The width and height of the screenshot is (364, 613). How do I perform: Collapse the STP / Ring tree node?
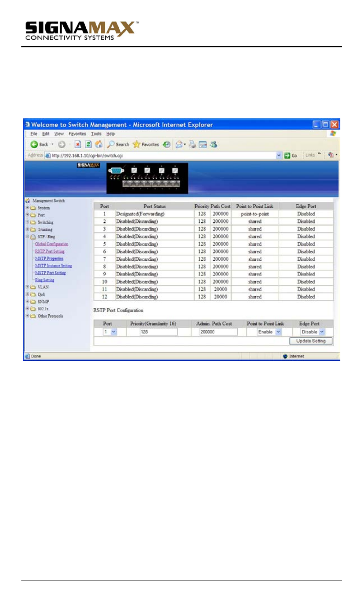(27, 236)
